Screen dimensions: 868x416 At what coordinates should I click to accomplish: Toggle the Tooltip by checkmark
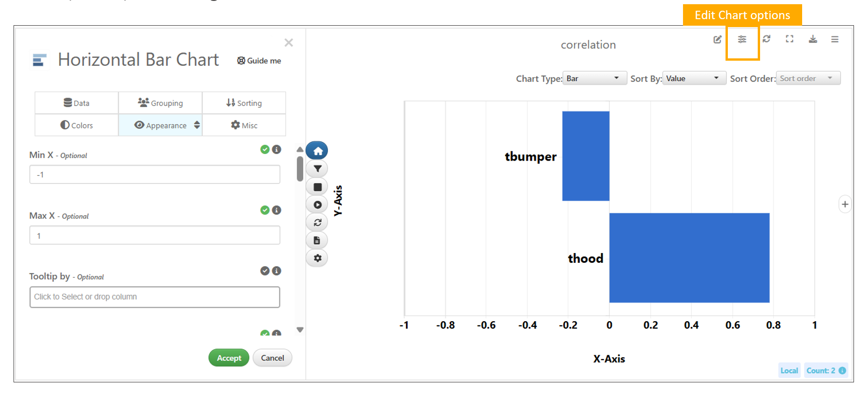265,271
